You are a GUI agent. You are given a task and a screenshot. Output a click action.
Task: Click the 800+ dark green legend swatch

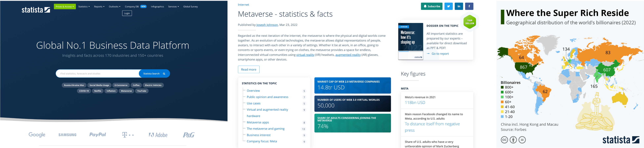pyautogui.click(x=502, y=87)
